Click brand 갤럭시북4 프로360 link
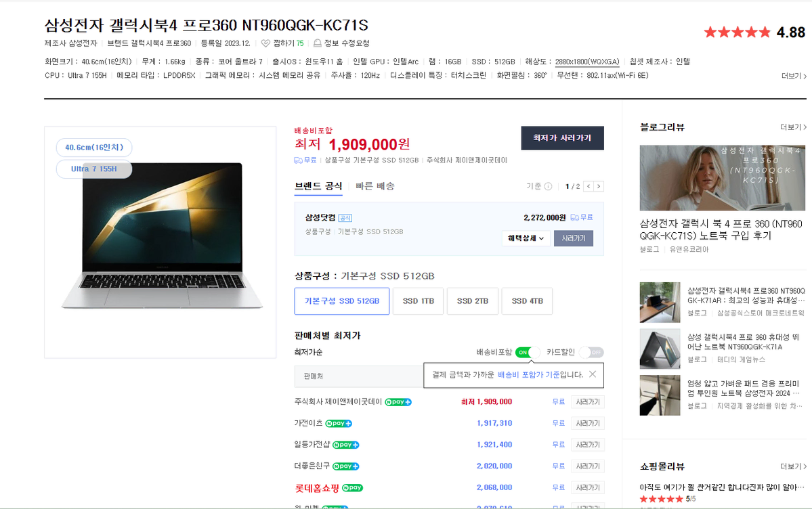Image resolution: width=812 pixels, height=509 pixels. coord(149,43)
